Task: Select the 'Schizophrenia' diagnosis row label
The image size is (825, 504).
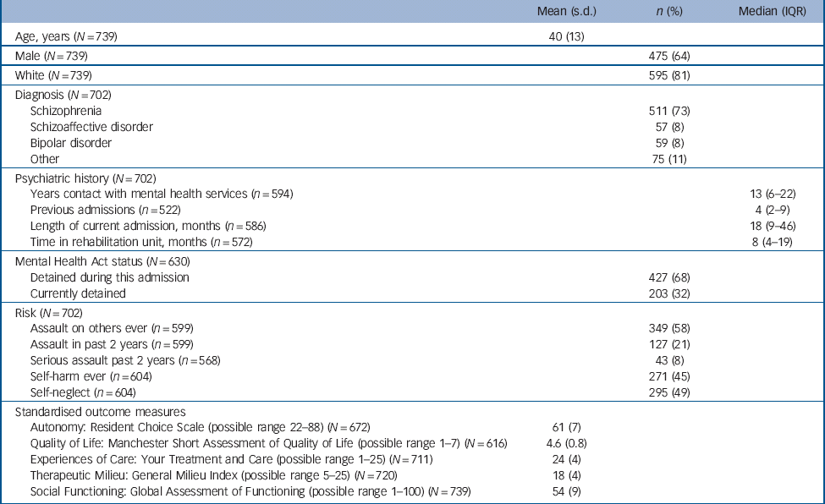Action: coord(66,111)
